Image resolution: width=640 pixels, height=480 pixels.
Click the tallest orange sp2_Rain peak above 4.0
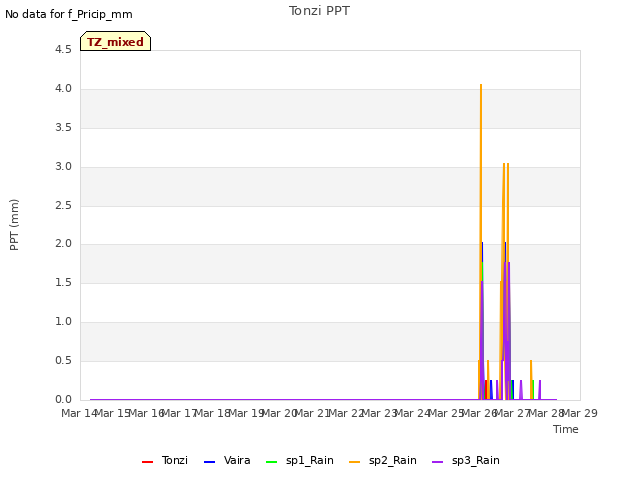tap(481, 86)
